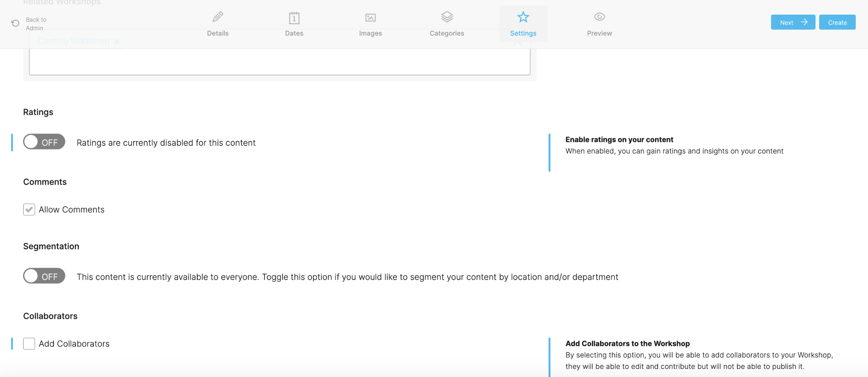Select the Settings star icon
This screenshot has height=377, width=868.
click(523, 17)
